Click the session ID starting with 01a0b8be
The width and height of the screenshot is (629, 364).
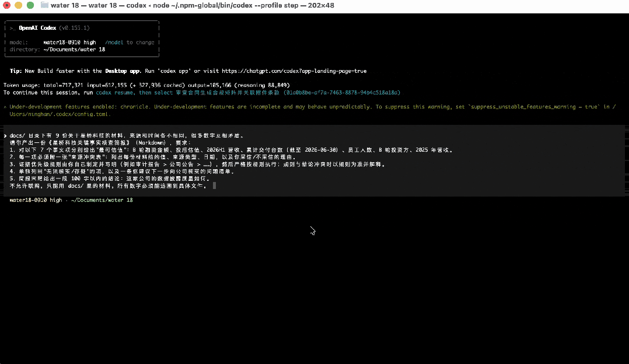(342, 93)
